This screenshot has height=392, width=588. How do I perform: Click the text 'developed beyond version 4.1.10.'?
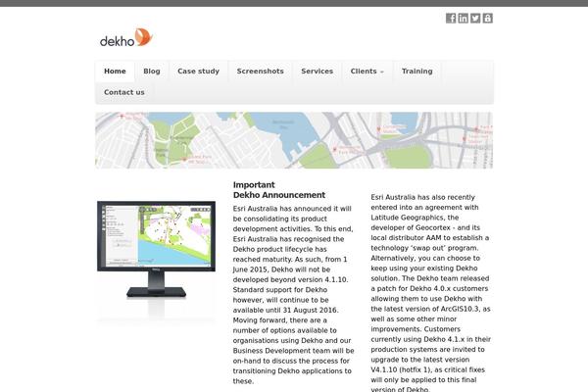tap(290, 280)
